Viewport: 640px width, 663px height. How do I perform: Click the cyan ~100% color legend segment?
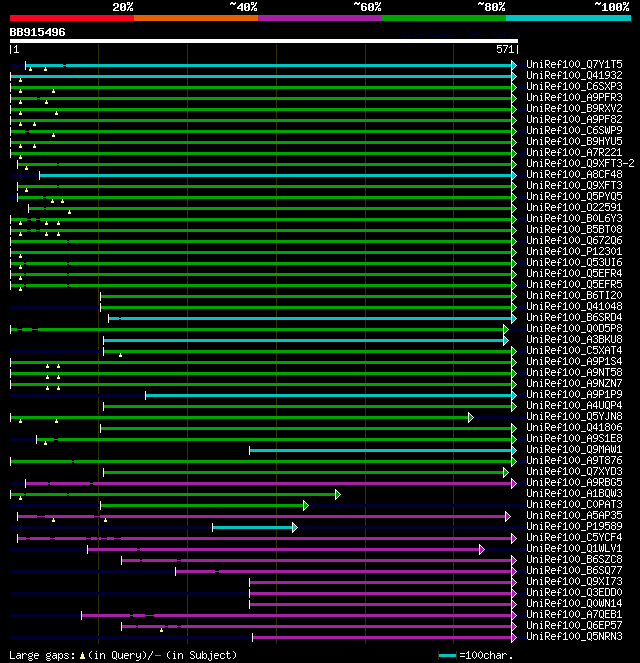click(568, 18)
